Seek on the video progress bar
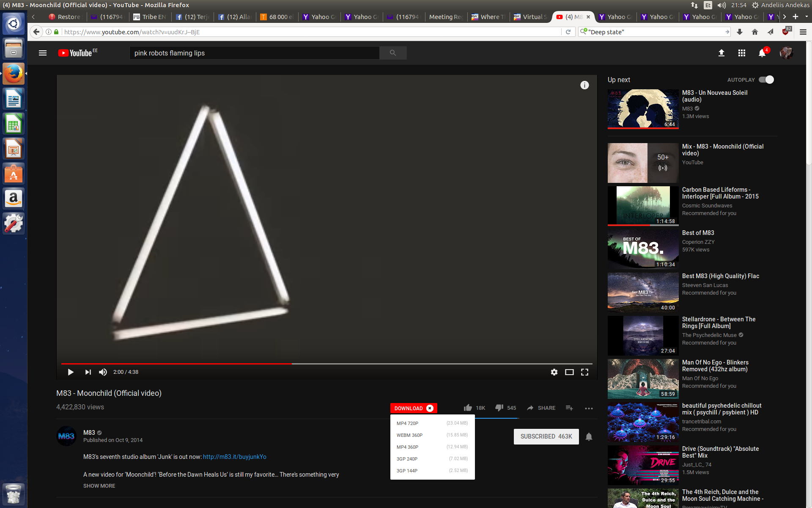Image resolution: width=812 pixels, height=508 pixels. (326, 364)
